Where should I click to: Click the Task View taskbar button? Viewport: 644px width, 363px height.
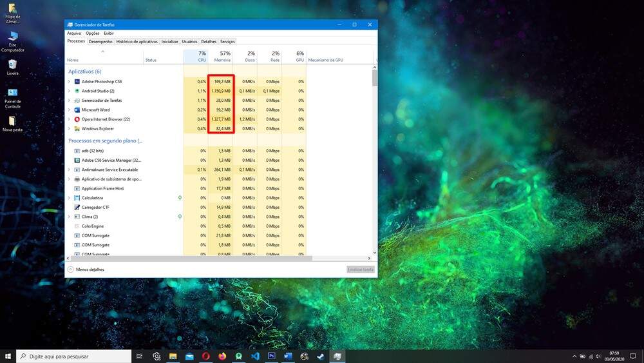[x=139, y=356]
